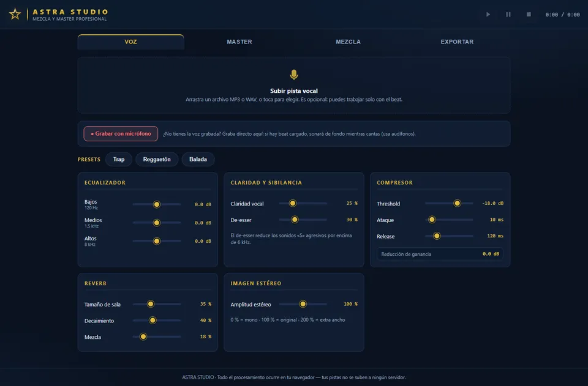Open the MASTER tab
This screenshot has width=588, height=386.
pyautogui.click(x=239, y=42)
